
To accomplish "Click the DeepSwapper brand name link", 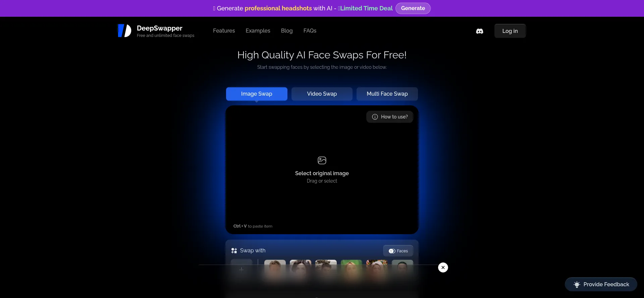I will pos(160,28).
